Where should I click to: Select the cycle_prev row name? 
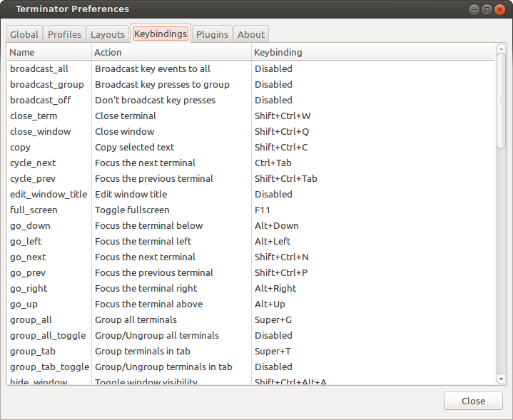[x=32, y=178]
